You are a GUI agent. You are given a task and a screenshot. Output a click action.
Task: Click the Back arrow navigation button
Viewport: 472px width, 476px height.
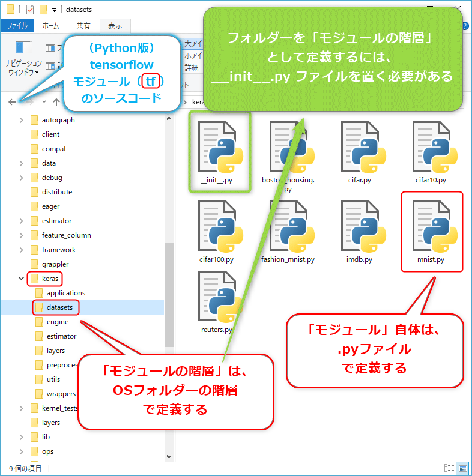pos(12,102)
